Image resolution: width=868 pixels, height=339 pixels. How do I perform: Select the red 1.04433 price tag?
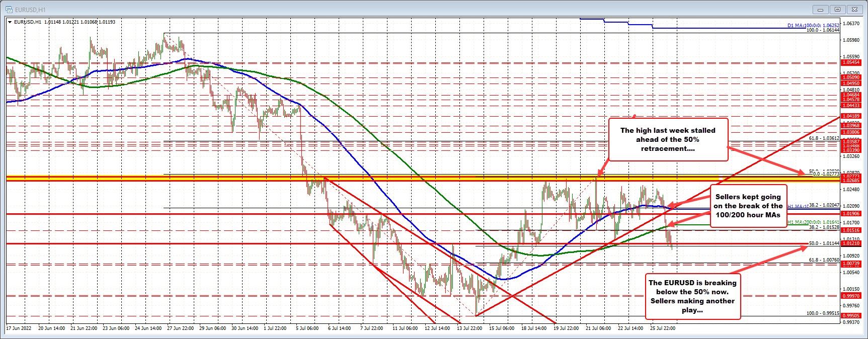[851, 105]
